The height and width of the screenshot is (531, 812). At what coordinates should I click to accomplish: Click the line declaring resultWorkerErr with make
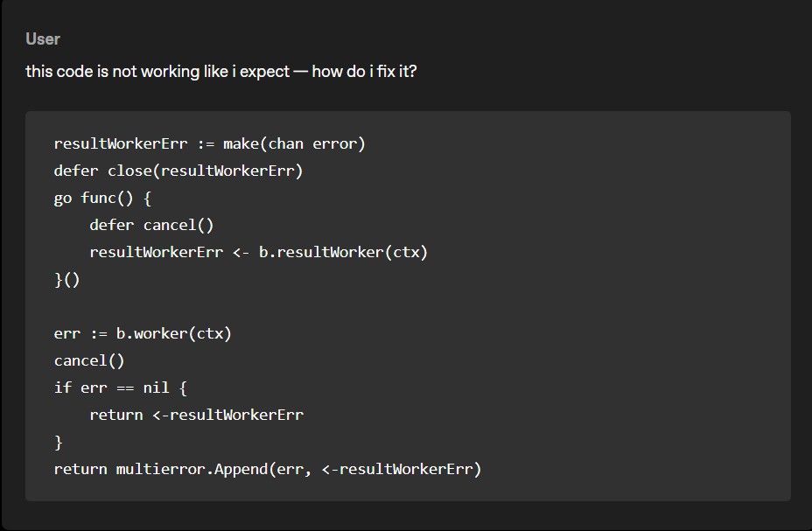coord(209,143)
